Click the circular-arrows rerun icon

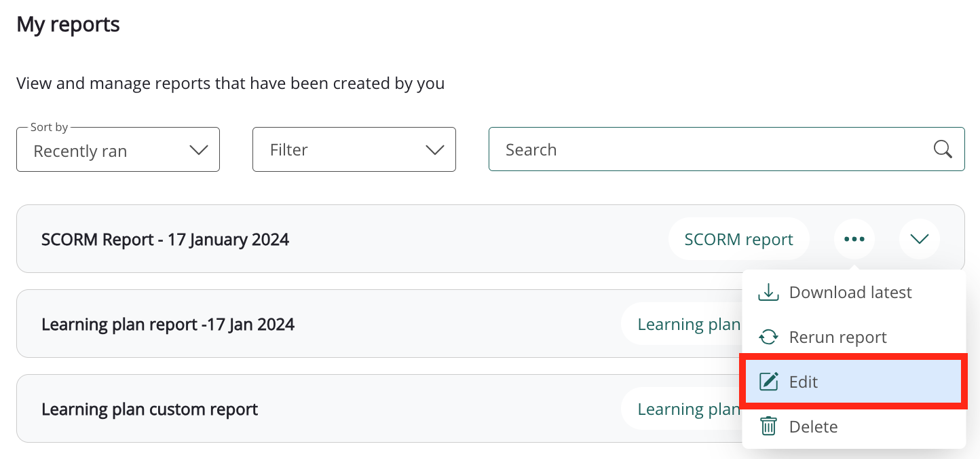click(768, 337)
